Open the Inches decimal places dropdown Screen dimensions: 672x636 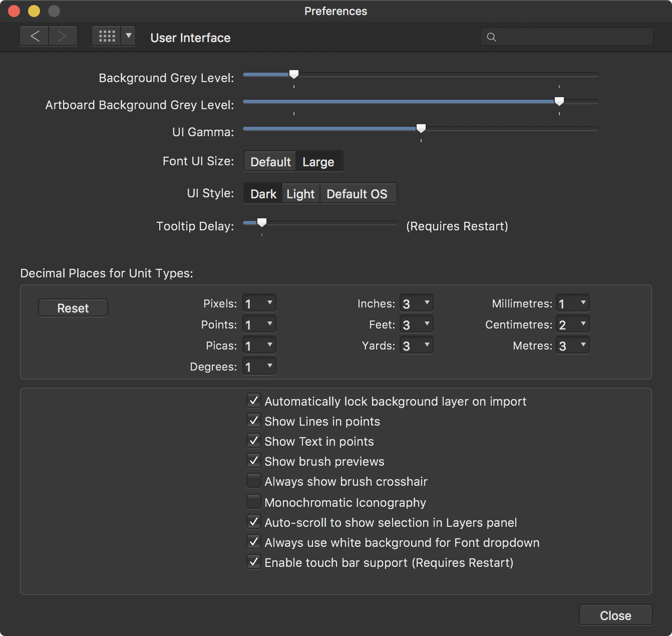(417, 303)
